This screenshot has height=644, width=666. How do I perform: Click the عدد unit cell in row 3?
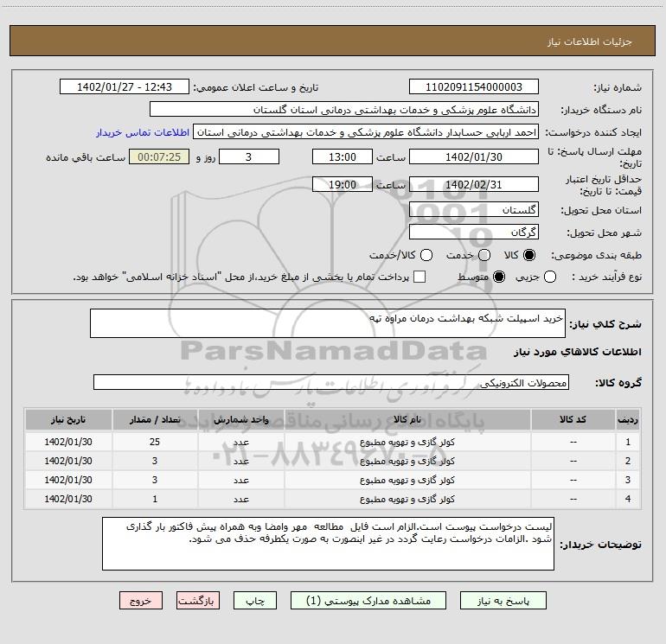pos(240,480)
